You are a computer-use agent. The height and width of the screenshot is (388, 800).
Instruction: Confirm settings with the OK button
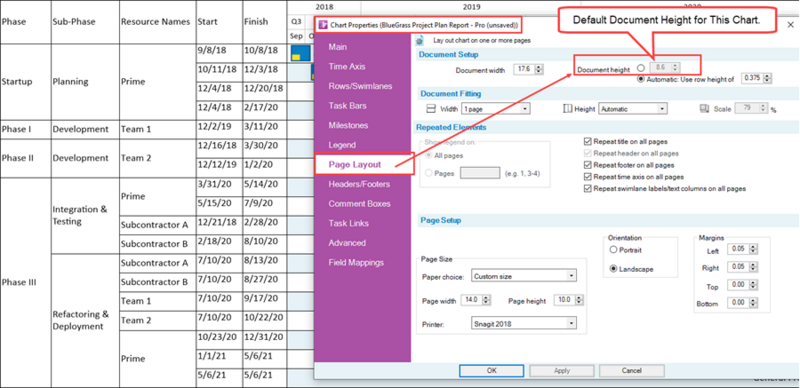tap(491, 371)
